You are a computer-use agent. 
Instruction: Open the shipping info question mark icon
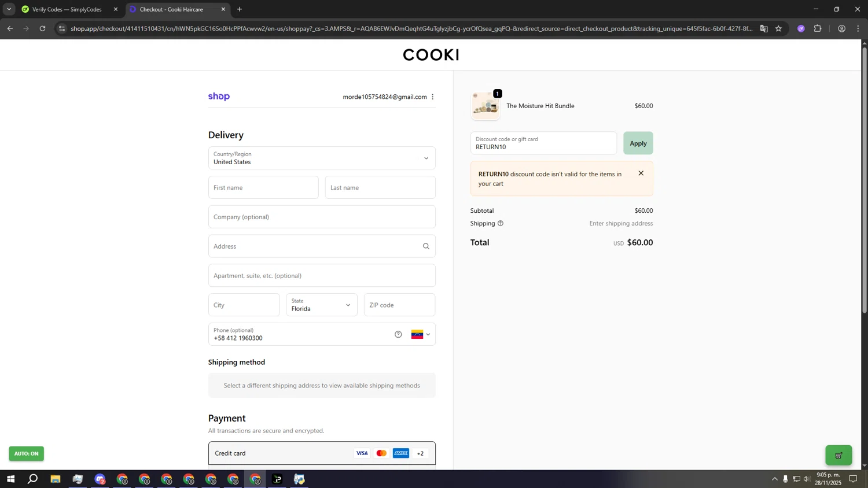[501, 223]
